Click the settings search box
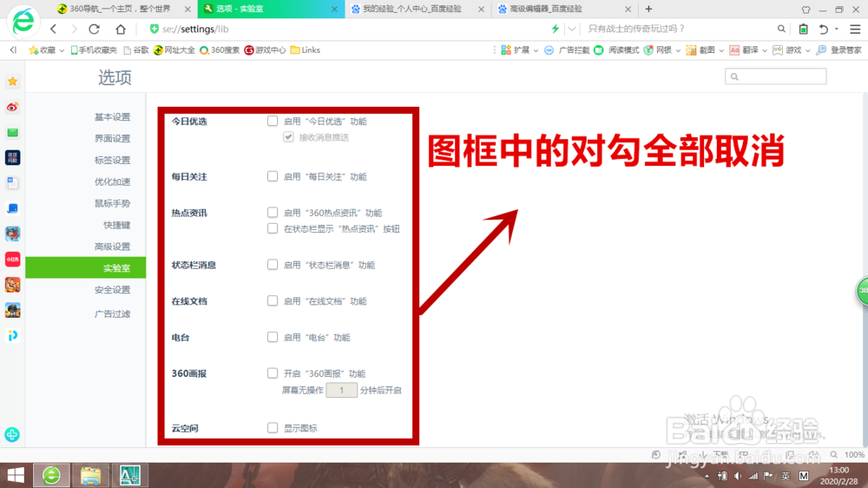The image size is (868, 488). pos(775,76)
